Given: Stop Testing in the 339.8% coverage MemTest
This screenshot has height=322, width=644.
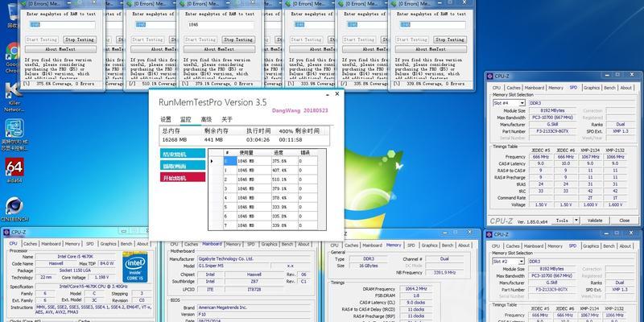Looking at the screenshot, I should coord(450,39).
